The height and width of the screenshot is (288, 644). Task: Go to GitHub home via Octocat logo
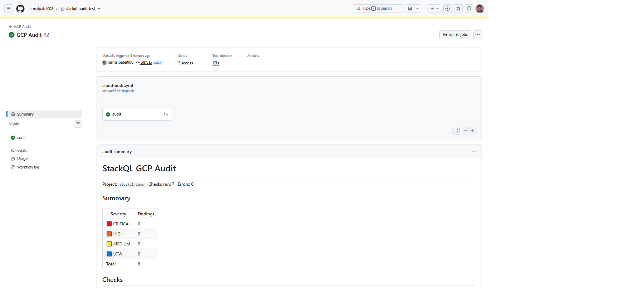click(x=20, y=9)
